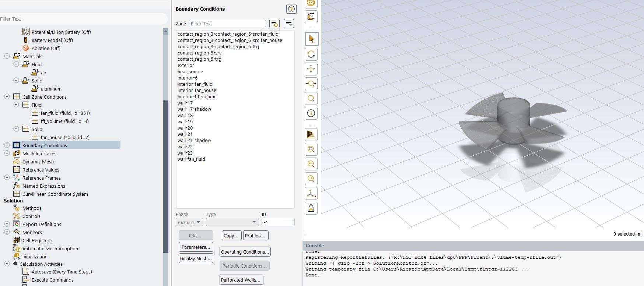Activate the rotate view tool
This screenshot has width=644, height=286.
coord(311,54)
